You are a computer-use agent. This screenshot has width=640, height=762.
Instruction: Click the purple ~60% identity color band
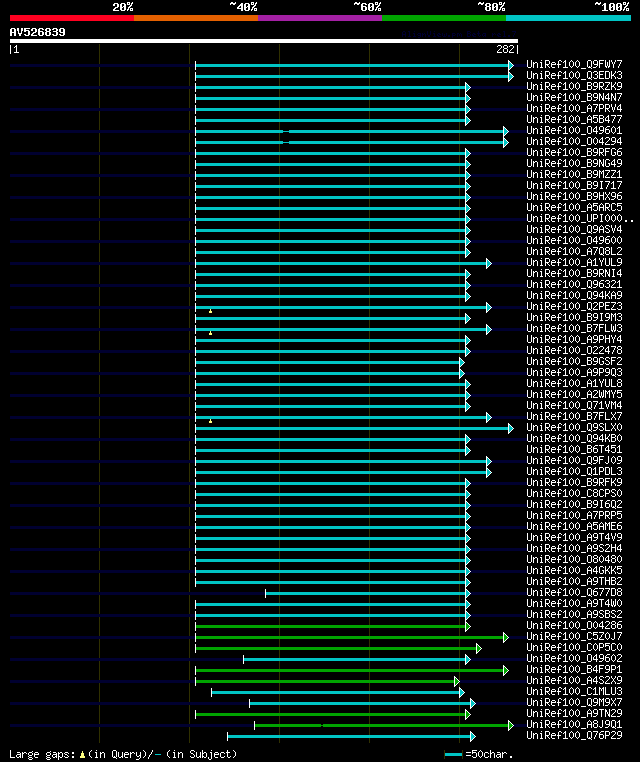coord(320,18)
